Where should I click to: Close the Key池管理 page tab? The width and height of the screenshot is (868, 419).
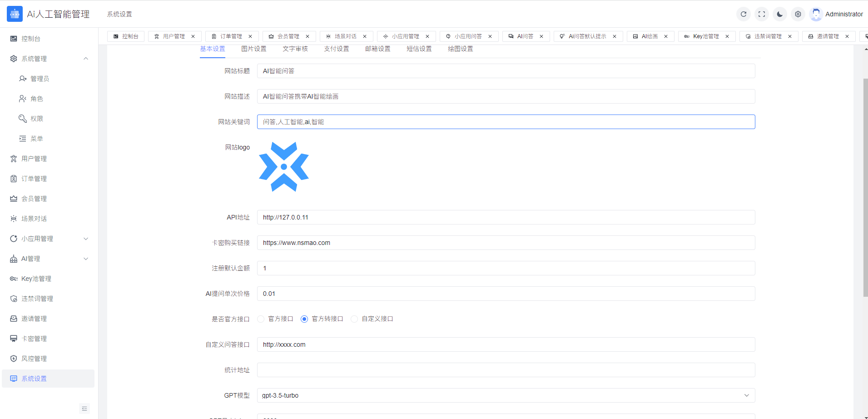point(727,36)
